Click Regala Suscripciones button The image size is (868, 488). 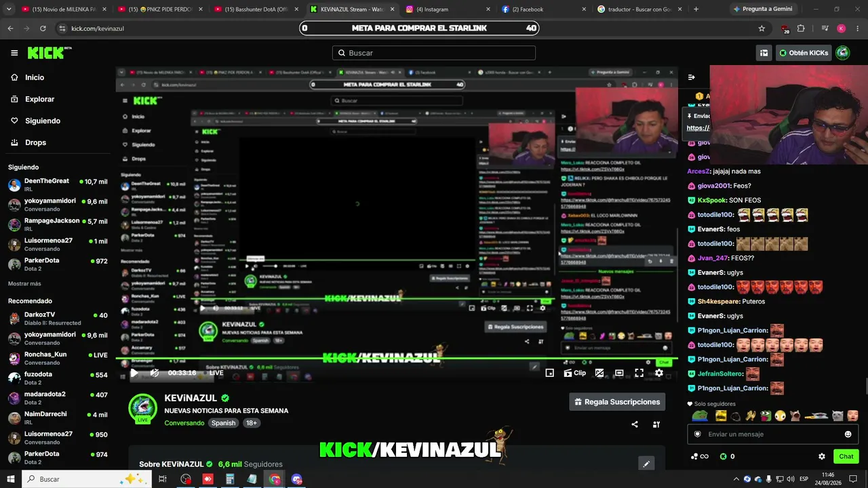[617, 402]
